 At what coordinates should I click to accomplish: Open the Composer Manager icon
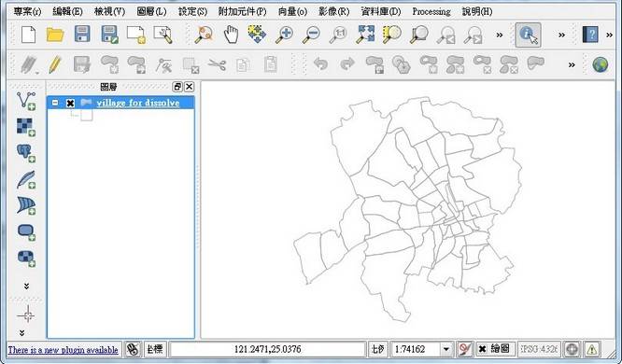(x=163, y=35)
